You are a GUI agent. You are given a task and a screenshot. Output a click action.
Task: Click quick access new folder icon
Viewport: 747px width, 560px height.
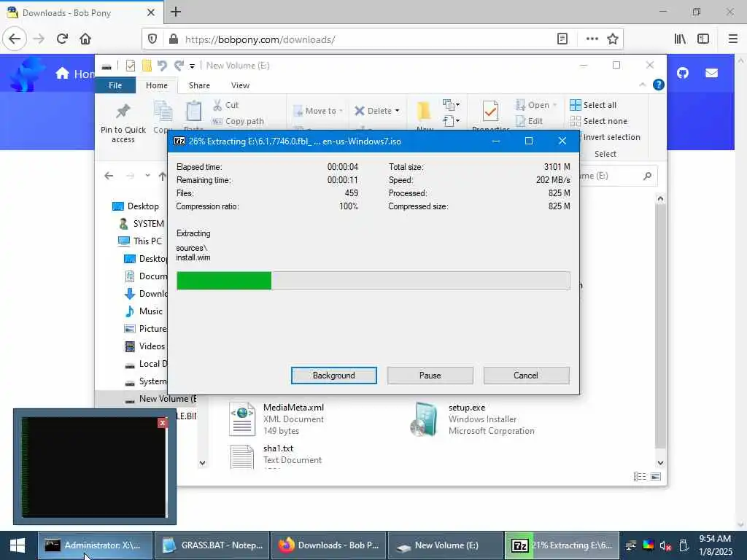coord(147,65)
